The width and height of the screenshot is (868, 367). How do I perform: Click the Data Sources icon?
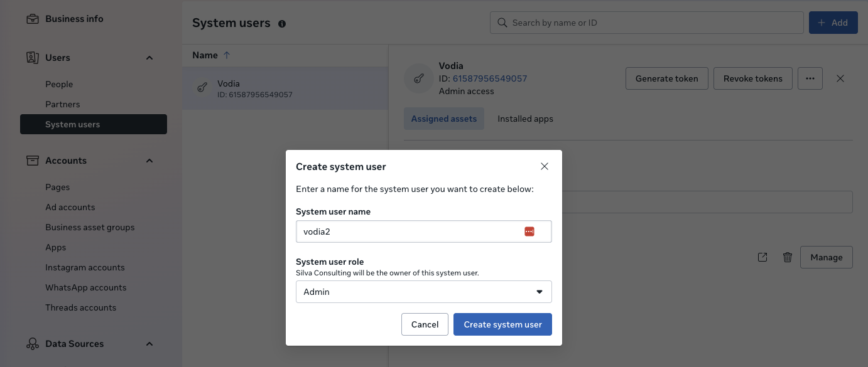pos(32,344)
